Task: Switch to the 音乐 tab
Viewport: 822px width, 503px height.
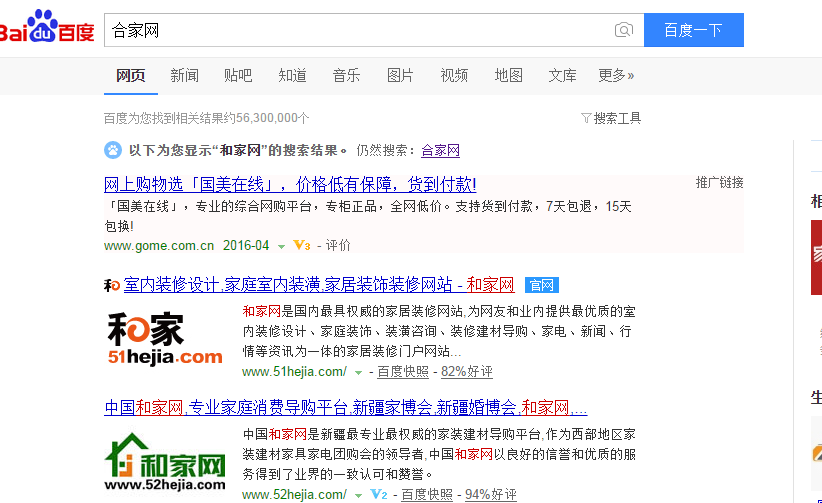Action: tap(347, 76)
